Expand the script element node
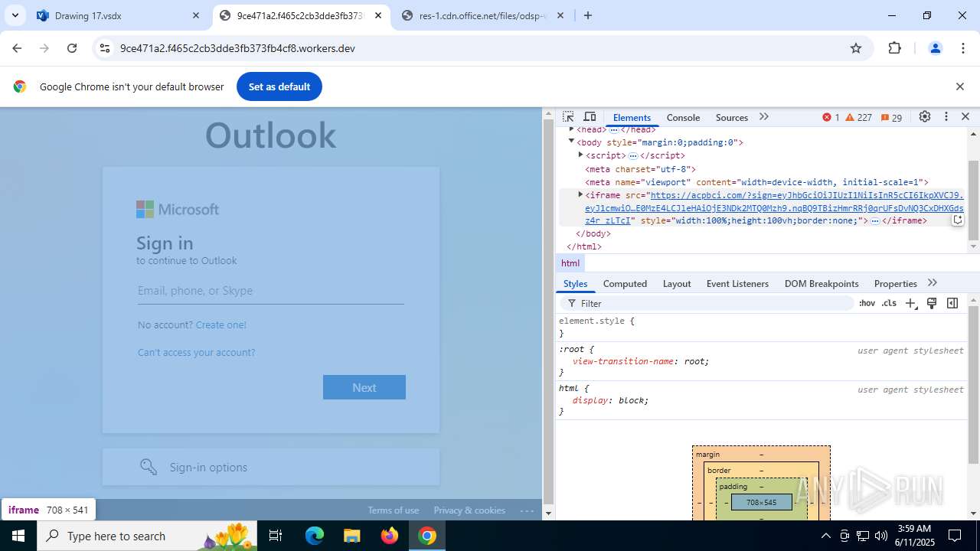The image size is (980, 551). click(580, 155)
